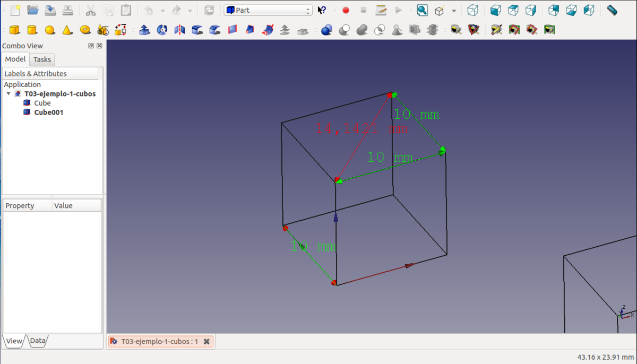This screenshot has width=637, height=364.
Task: Click the Fit All view icon
Action: coord(422,10)
